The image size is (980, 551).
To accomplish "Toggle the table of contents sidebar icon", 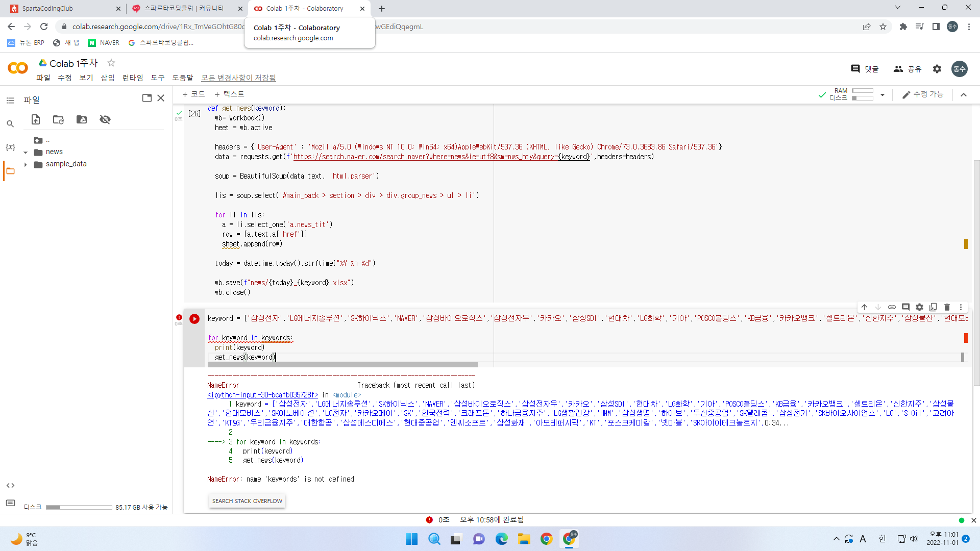I will (10, 101).
